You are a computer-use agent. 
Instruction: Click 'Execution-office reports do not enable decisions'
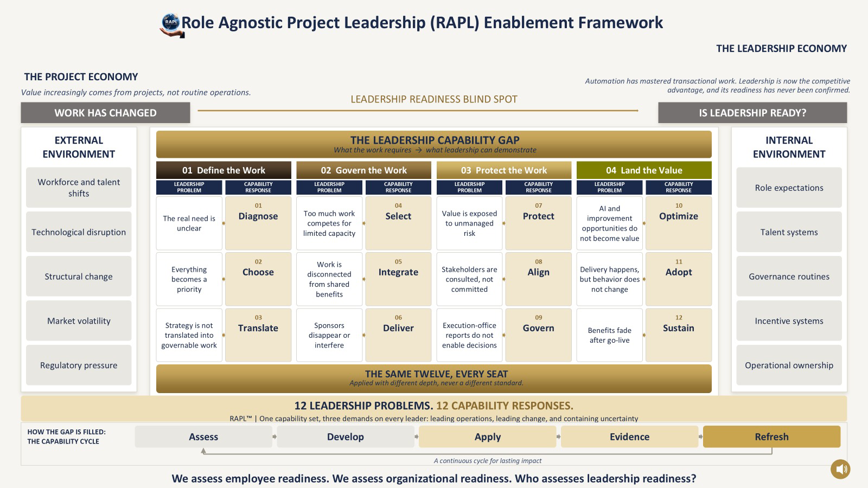click(469, 335)
